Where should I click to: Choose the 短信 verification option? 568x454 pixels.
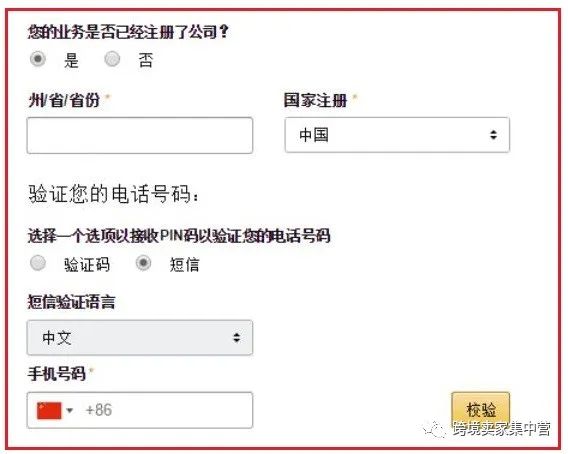(x=143, y=263)
